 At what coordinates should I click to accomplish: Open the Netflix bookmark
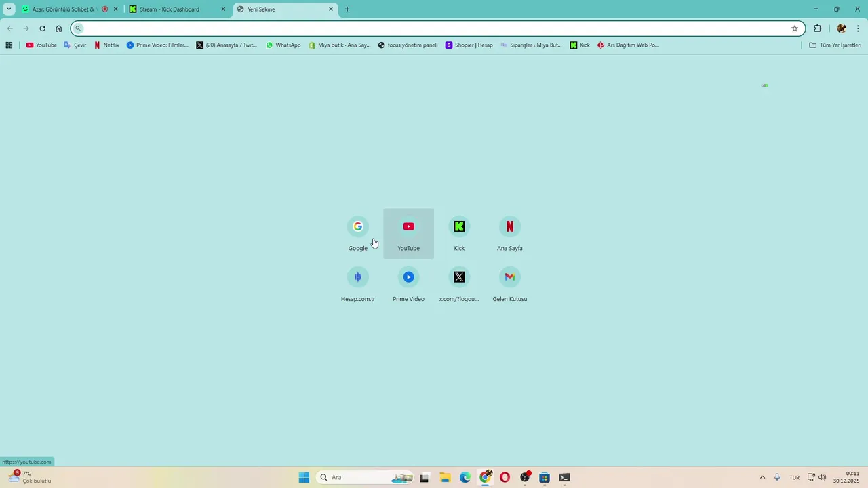click(x=106, y=45)
